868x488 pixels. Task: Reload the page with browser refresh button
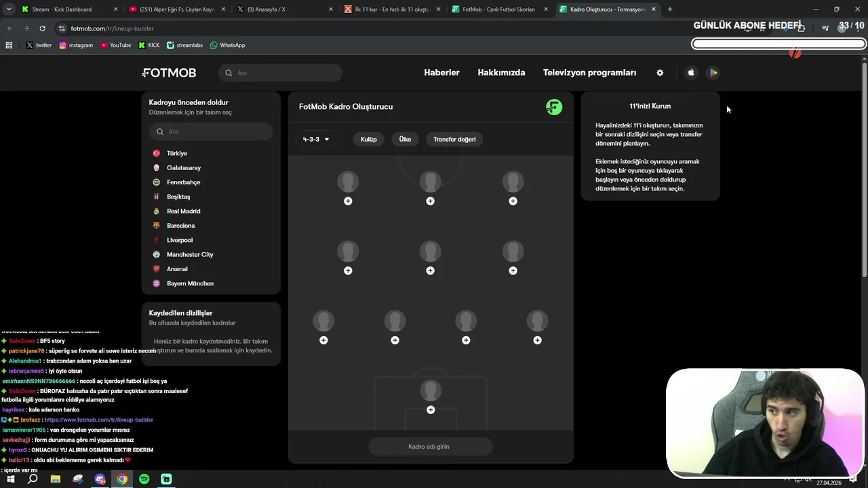tap(42, 28)
